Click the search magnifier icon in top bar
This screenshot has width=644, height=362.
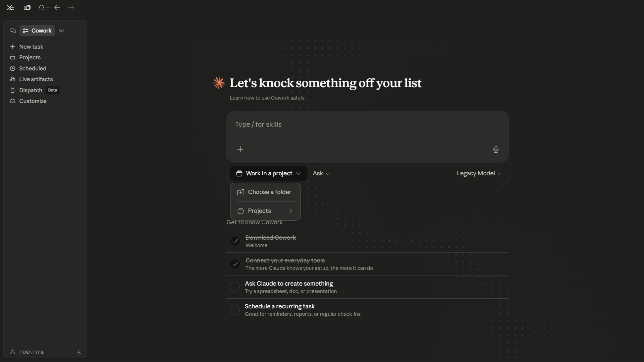click(x=42, y=8)
